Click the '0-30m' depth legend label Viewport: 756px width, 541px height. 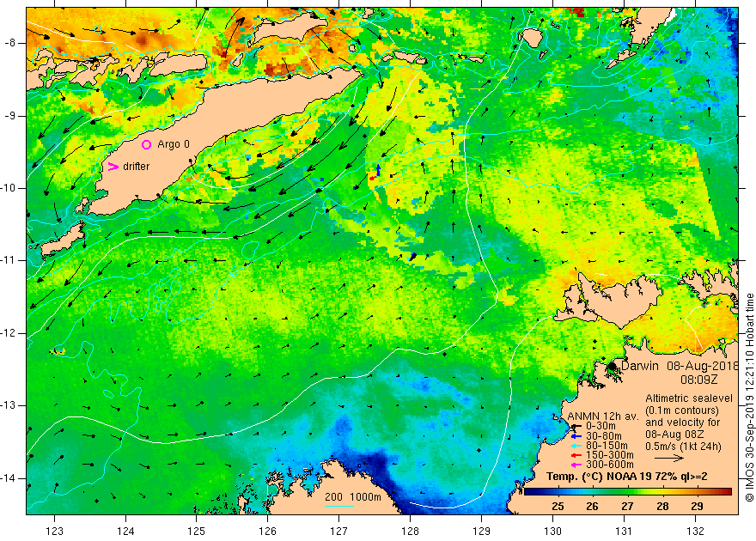[601, 426]
